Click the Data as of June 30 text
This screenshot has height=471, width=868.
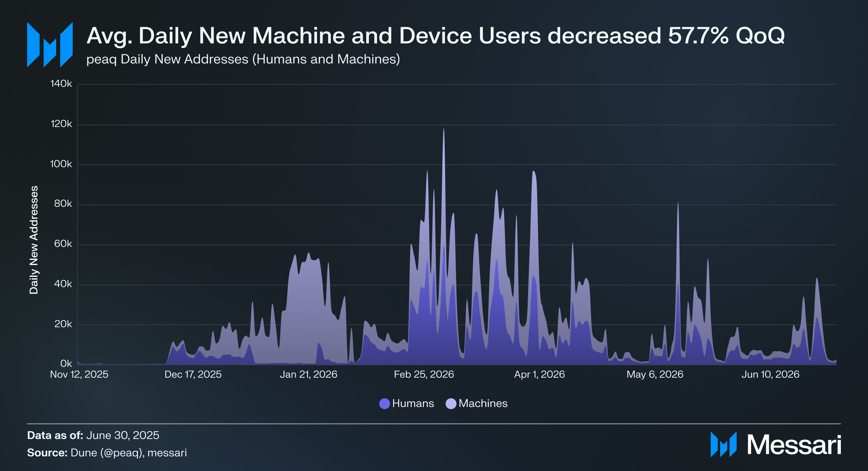pos(93,435)
